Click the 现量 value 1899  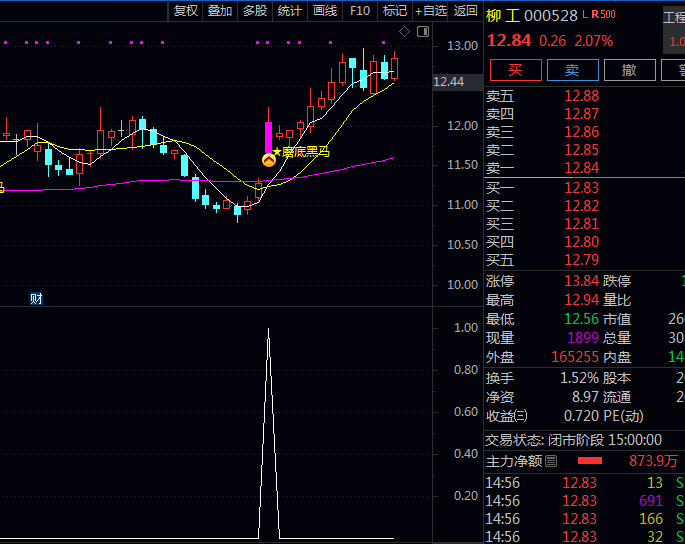(x=583, y=338)
